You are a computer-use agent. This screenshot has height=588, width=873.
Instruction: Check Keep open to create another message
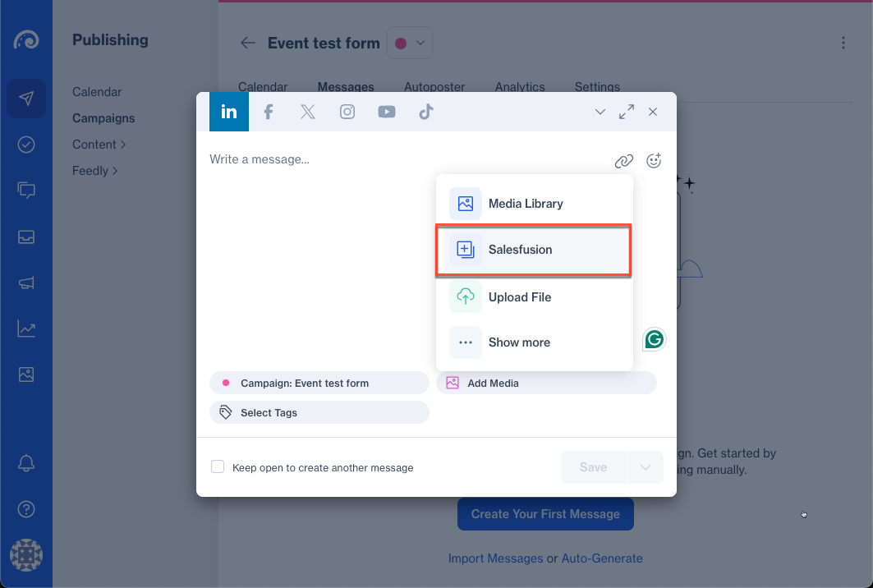[x=218, y=467]
